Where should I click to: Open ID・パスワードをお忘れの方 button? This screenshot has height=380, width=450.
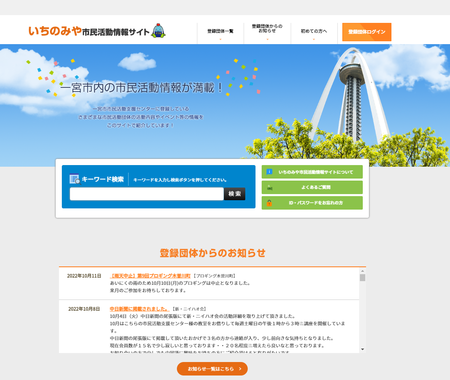pyautogui.click(x=312, y=203)
